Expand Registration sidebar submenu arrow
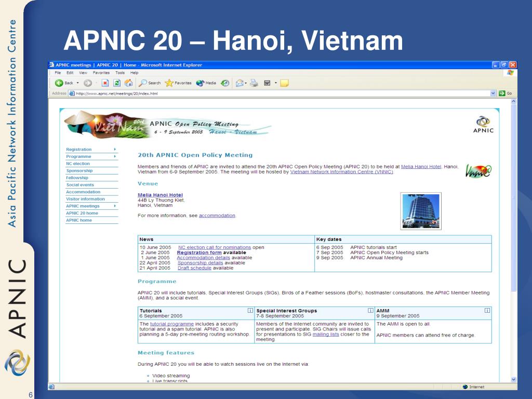Viewport: 532px width, 399px height. coord(115,149)
